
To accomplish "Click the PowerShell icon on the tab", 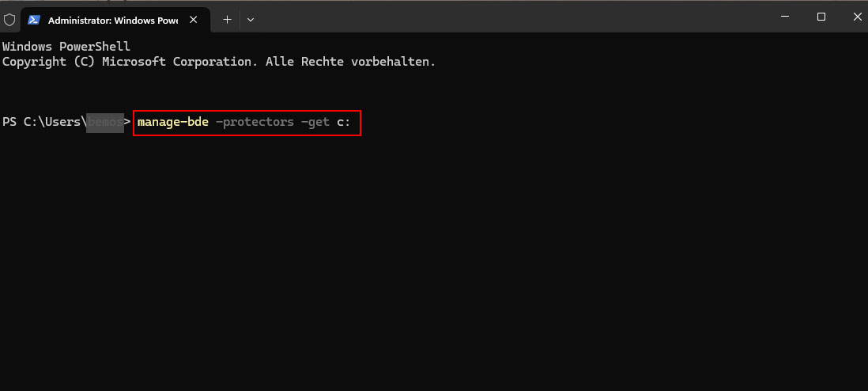I will tap(34, 19).
